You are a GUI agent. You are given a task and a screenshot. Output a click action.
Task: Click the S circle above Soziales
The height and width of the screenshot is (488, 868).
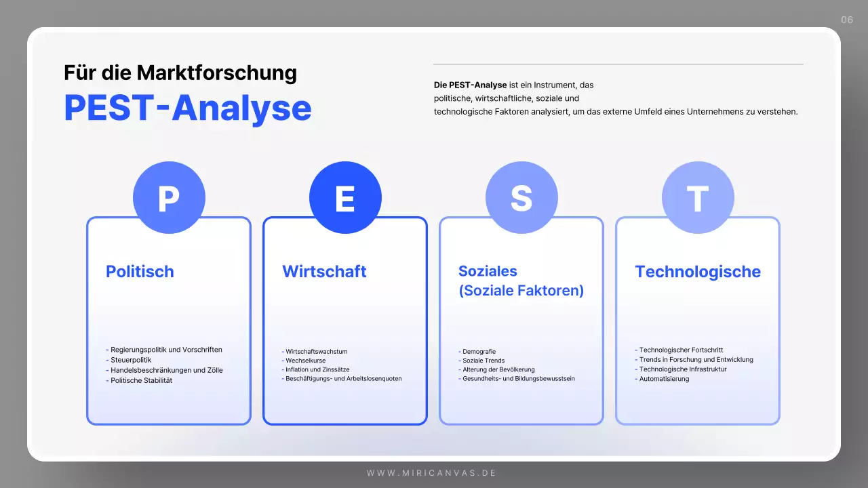click(x=521, y=197)
